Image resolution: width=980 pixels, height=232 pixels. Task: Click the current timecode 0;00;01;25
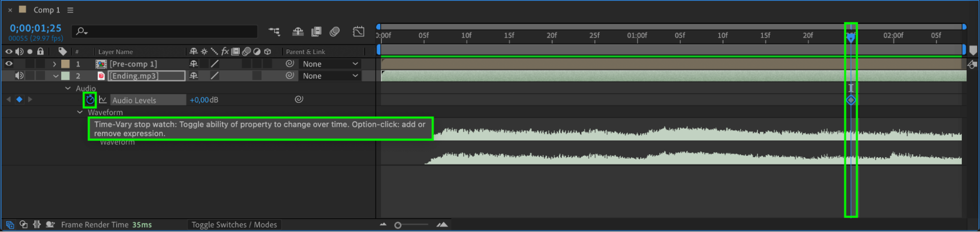pyautogui.click(x=36, y=28)
